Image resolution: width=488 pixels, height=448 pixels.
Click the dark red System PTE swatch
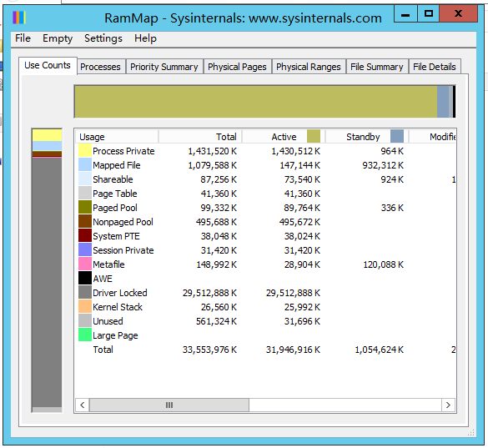[84, 235]
